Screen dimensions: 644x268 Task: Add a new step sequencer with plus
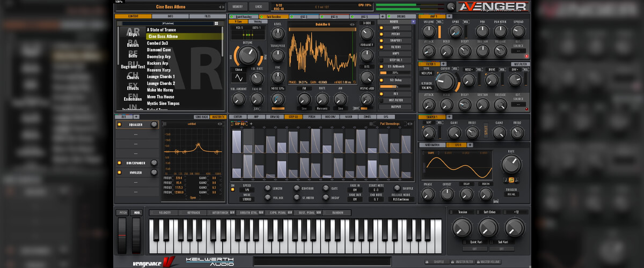(250, 124)
